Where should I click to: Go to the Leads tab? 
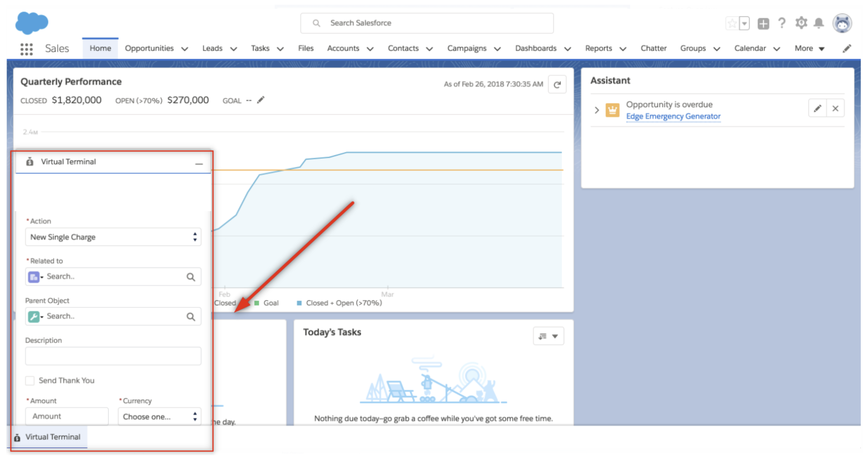pyautogui.click(x=212, y=48)
